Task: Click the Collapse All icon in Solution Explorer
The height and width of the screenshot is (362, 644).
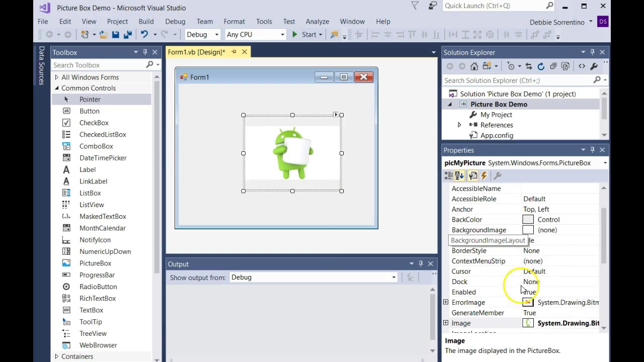Action: pyautogui.click(x=553, y=66)
